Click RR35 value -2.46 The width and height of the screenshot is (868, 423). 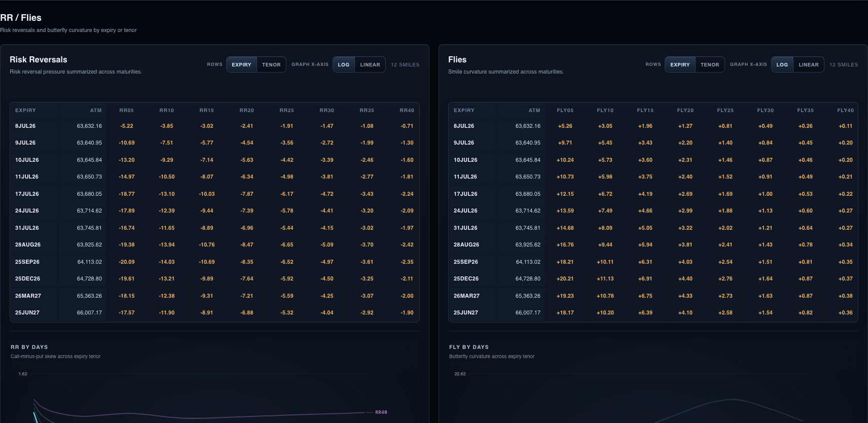pos(367,160)
